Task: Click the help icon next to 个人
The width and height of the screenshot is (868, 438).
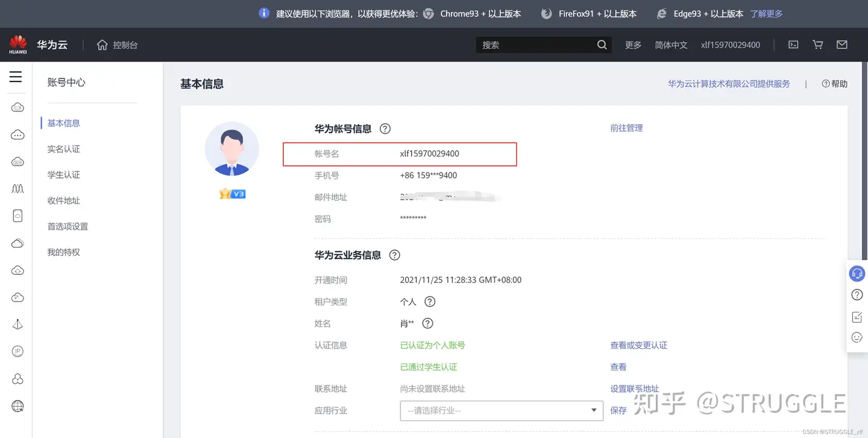Action: [430, 302]
